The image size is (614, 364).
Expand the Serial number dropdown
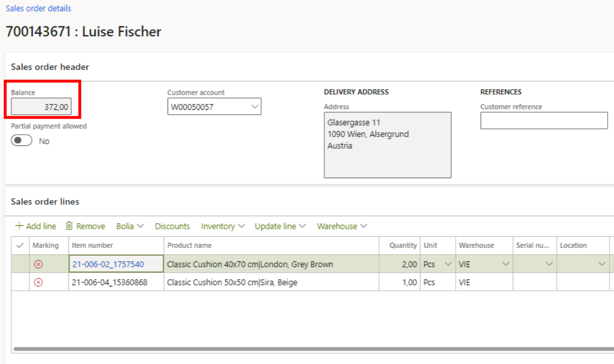pyautogui.click(x=549, y=264)
